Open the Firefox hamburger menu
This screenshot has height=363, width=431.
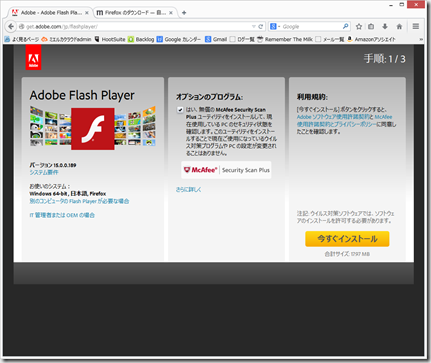pos(416,26)
